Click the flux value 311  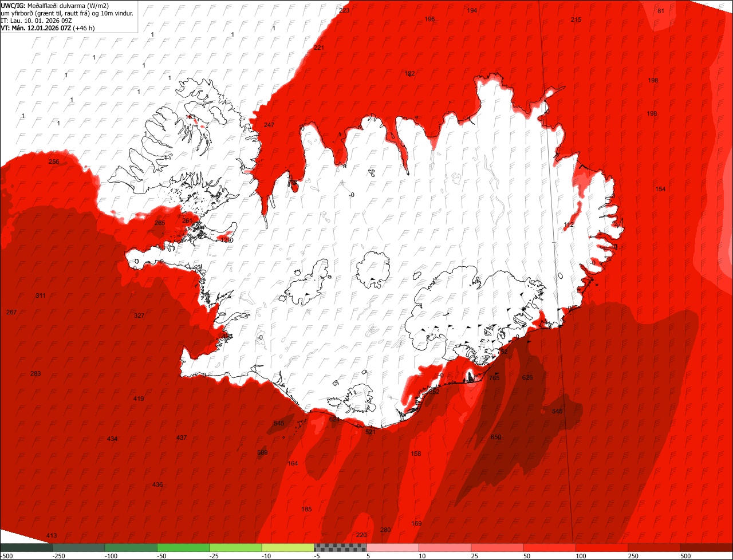[41, 296]
